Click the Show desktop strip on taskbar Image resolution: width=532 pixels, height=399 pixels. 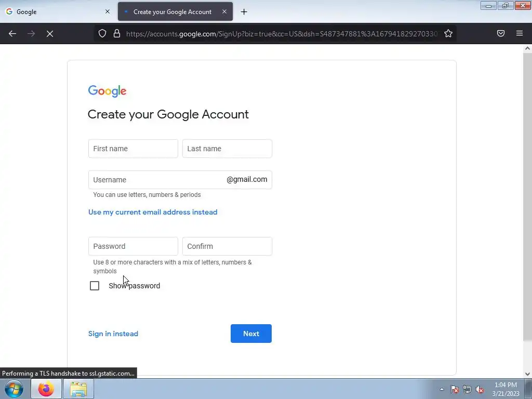click(528, 389)
